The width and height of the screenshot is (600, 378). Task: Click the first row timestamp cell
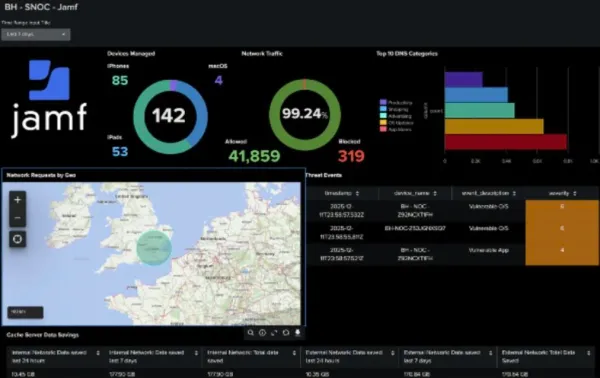pyautogui.click(x=342, y=211)
